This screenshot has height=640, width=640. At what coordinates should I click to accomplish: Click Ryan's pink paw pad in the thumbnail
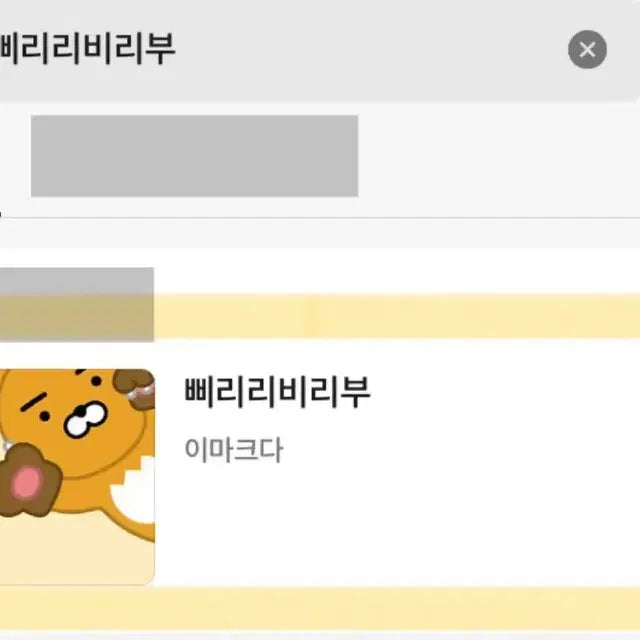coord(27,484)
